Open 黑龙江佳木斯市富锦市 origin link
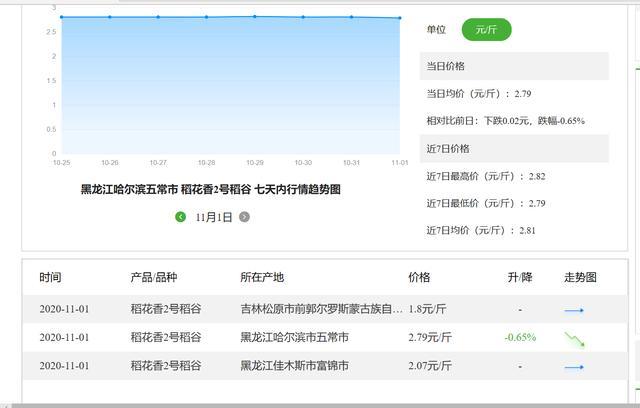Screen dimensions: 640x408 pyautogui.click(x=295, y=367)
